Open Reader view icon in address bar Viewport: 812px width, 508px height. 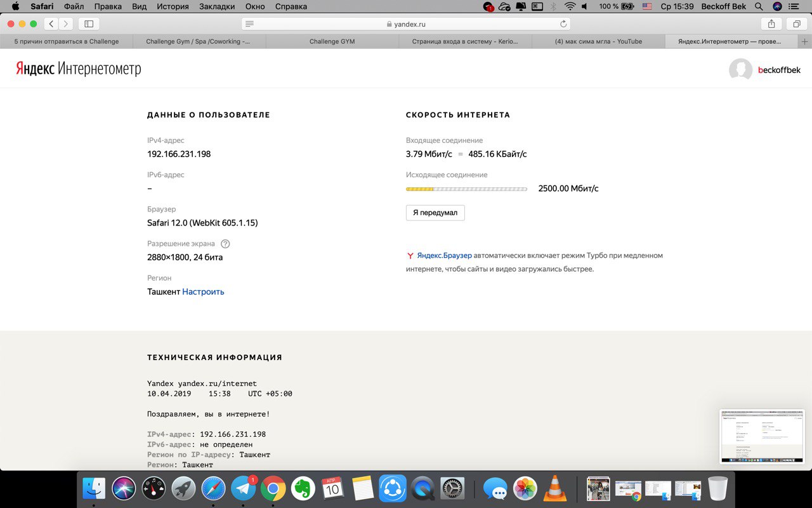(249, 23)
